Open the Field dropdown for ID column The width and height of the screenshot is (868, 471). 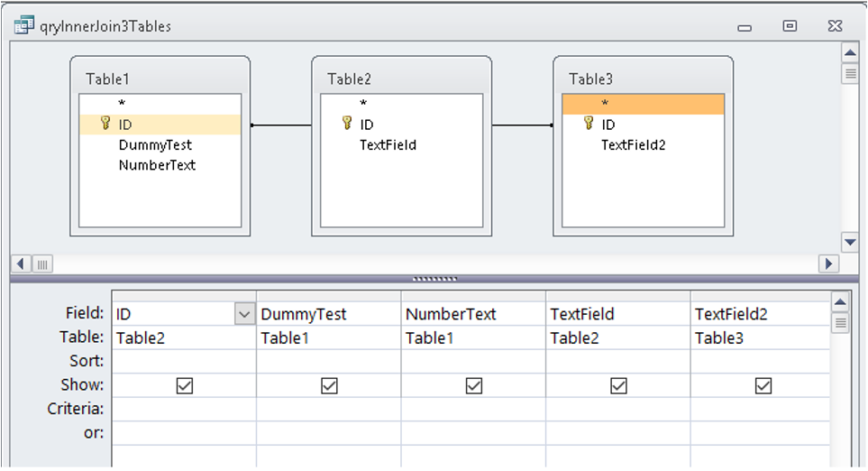click(244, 314)
